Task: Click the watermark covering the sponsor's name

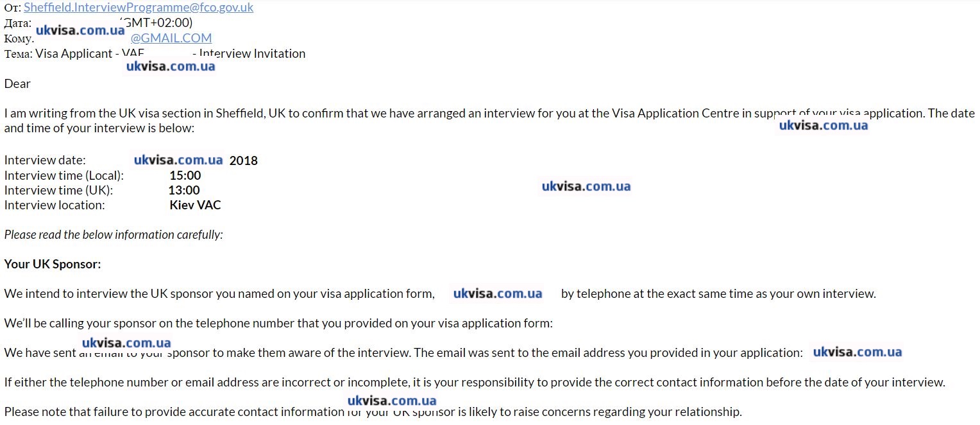Action: pyautogui.click(x=498, y=294)
